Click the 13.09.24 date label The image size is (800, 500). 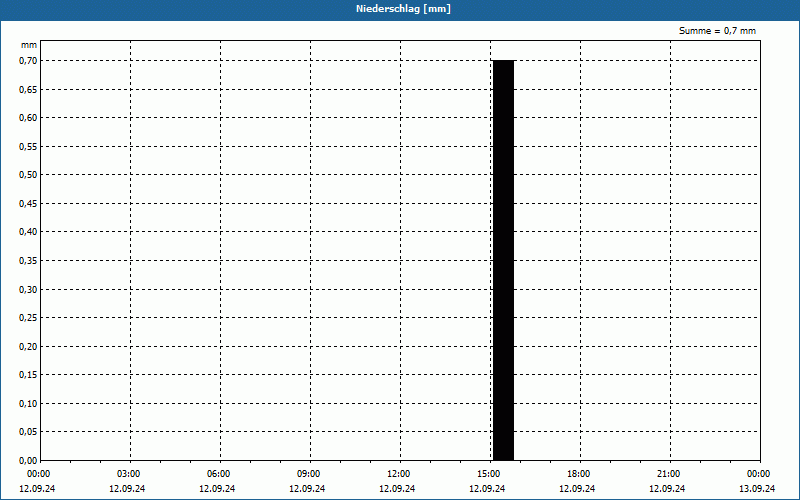(x=757, y=489)
